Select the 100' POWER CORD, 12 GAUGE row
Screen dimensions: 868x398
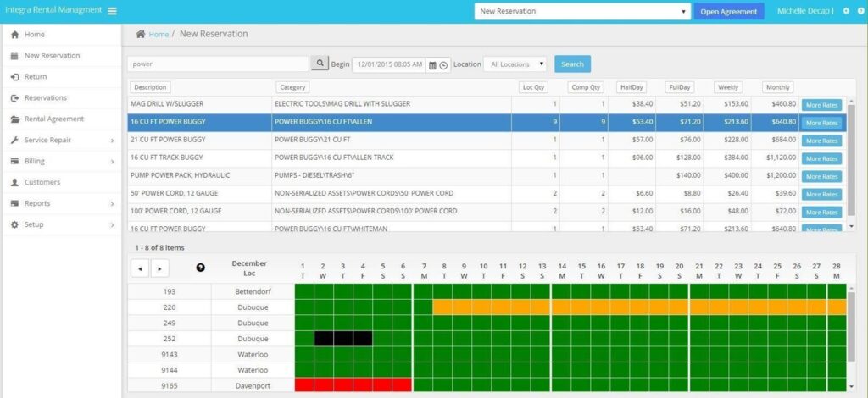pos(464,212)
